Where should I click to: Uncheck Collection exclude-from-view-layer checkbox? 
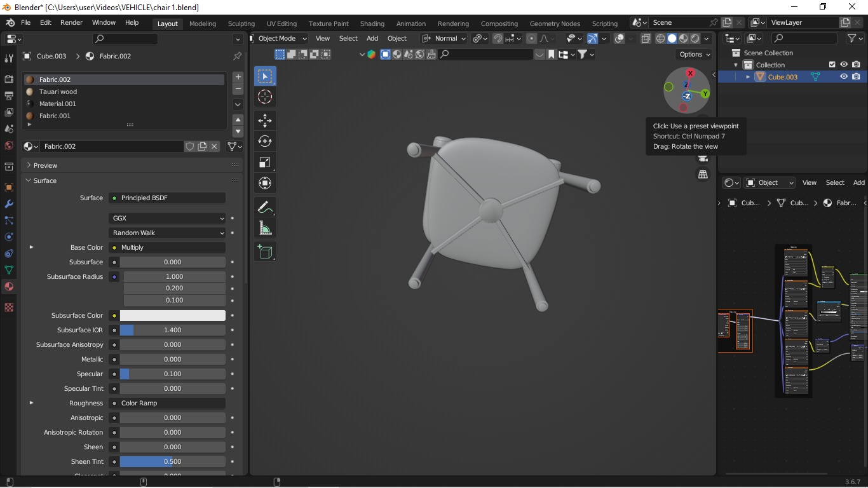pos(832,65)
